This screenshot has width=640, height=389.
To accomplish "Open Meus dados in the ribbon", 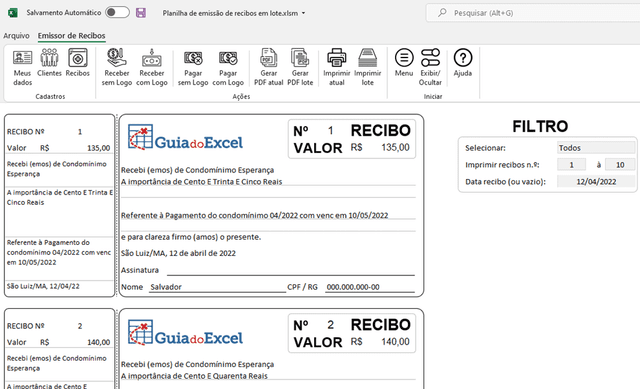I will [22, 67].
